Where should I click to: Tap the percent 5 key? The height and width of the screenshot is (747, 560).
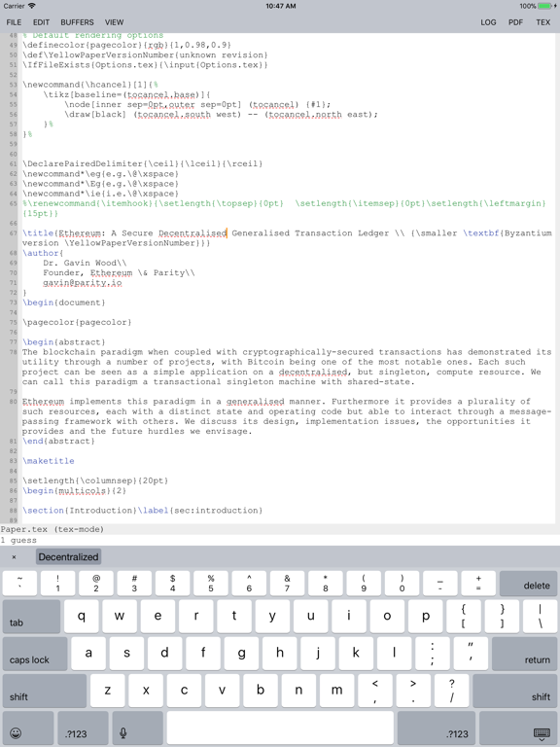coord(211,584)
